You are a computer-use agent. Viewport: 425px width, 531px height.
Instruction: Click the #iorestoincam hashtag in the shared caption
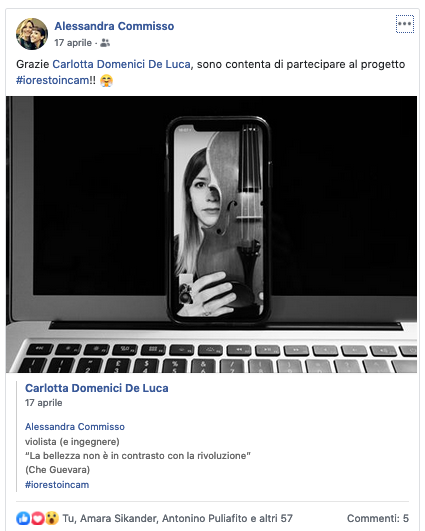point(57,485)
